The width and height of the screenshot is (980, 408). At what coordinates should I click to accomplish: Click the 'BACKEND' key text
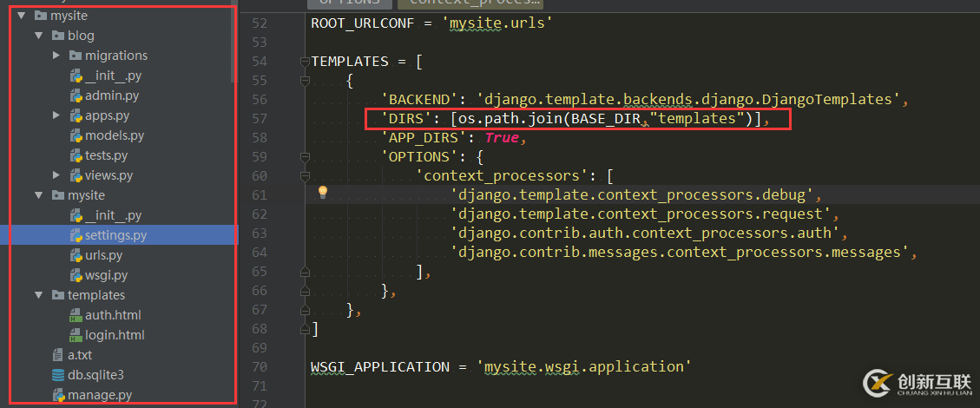[x=424, y=99]
